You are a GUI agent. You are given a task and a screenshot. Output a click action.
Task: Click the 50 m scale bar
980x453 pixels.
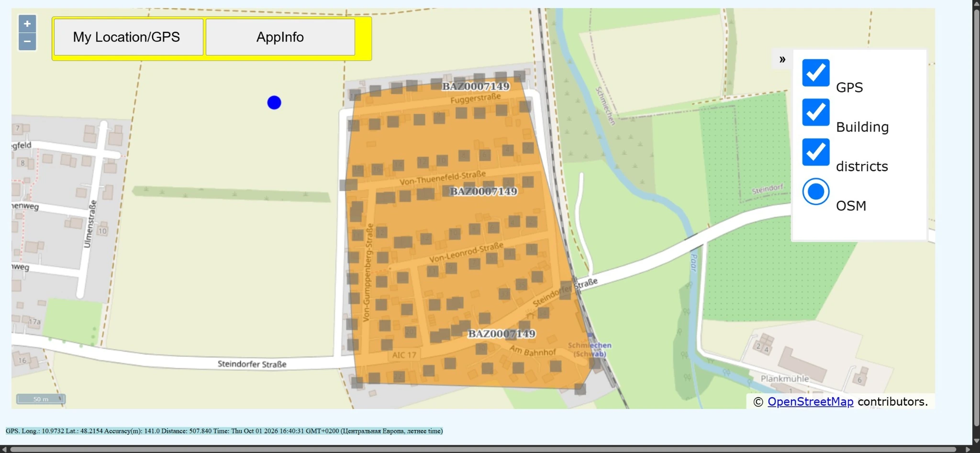(x=41, y=399)
